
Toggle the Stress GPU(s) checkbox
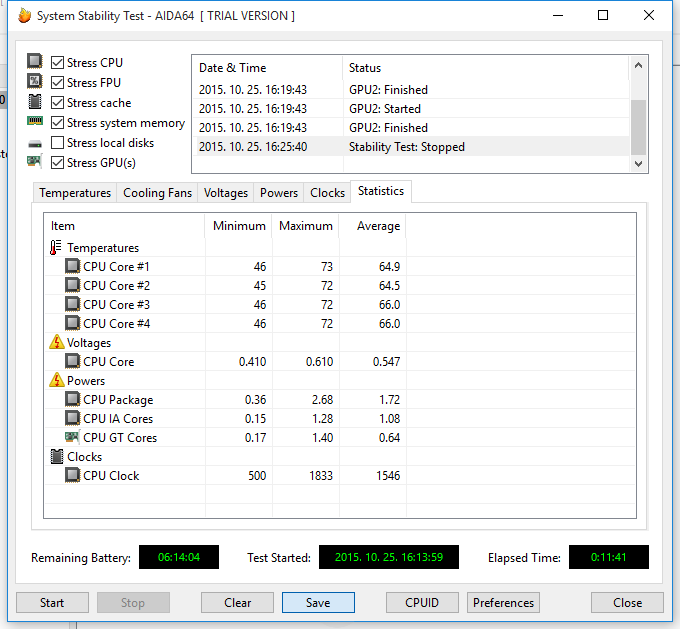click(x=57, y=163)
